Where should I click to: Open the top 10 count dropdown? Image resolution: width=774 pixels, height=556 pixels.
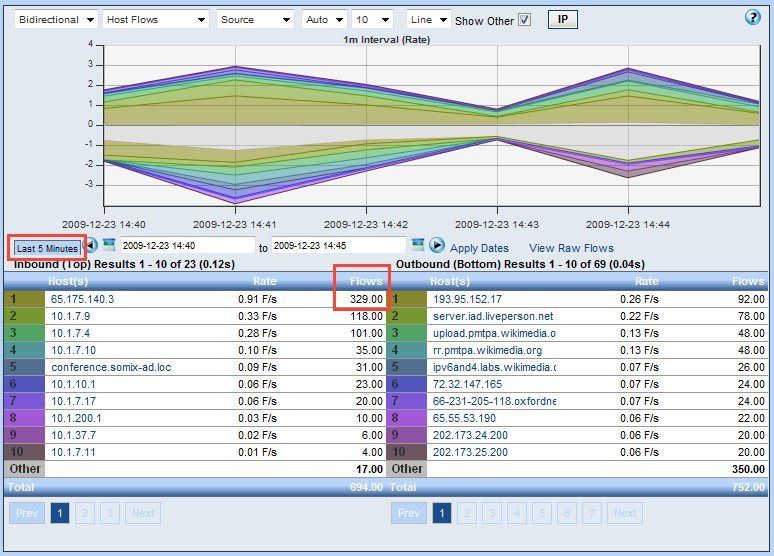pyautogui.click(x=372, y=20)
